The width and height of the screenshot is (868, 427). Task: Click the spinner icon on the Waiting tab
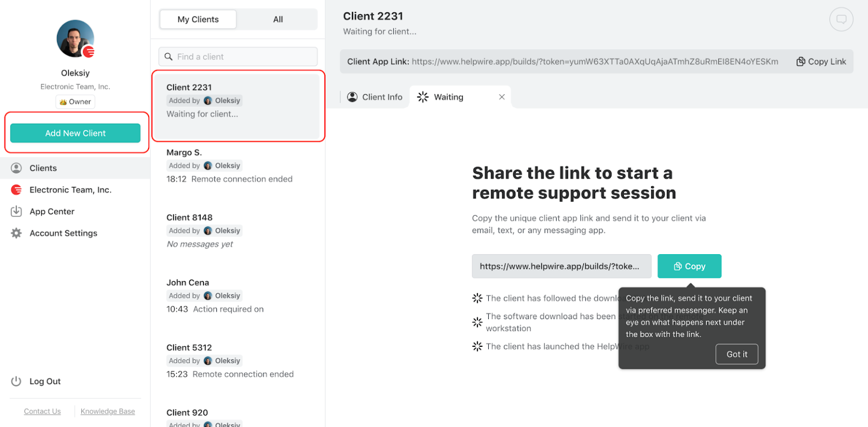coord(422,97)
